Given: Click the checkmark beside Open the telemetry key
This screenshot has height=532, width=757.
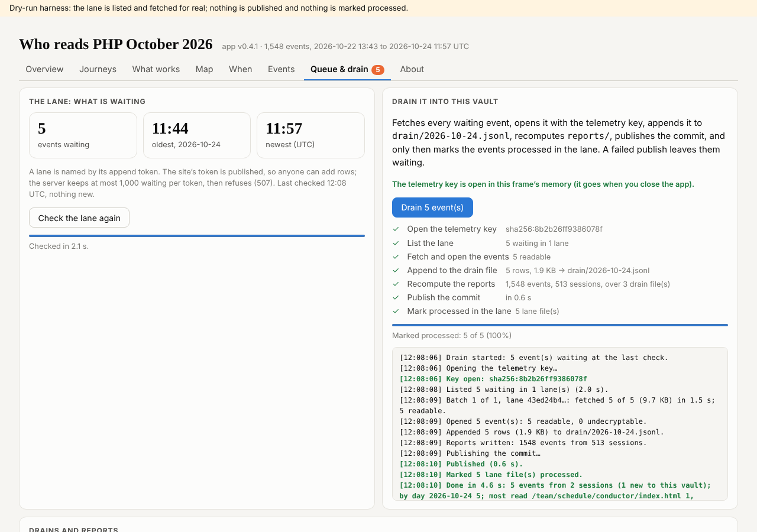Looking at the screenshot, I should tap(396, 229).
